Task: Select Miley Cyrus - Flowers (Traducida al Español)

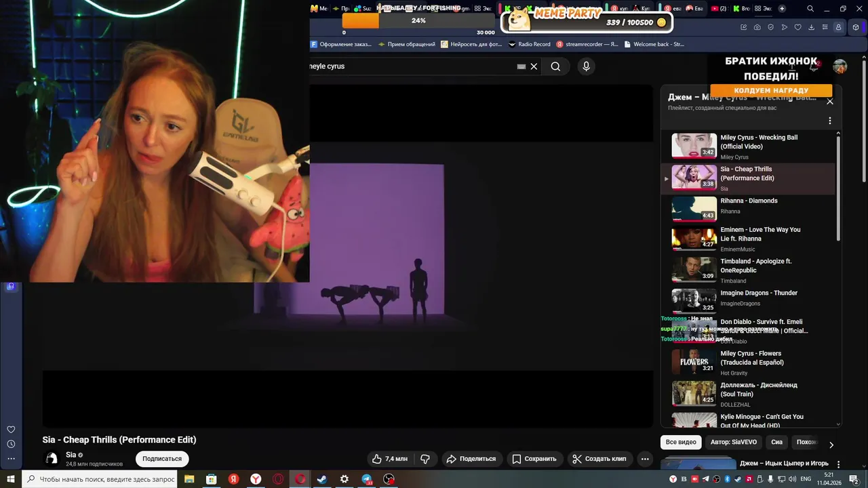Action: click(749, 363)
